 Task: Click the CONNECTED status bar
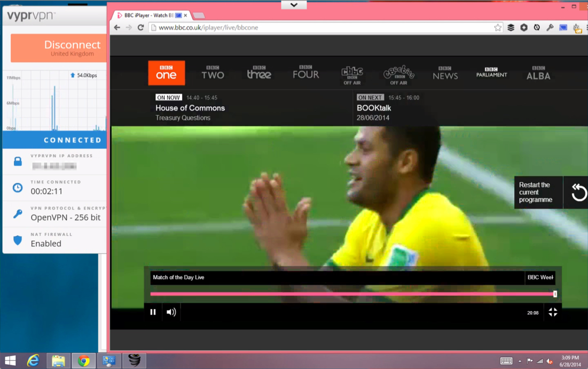pos(55,140)
